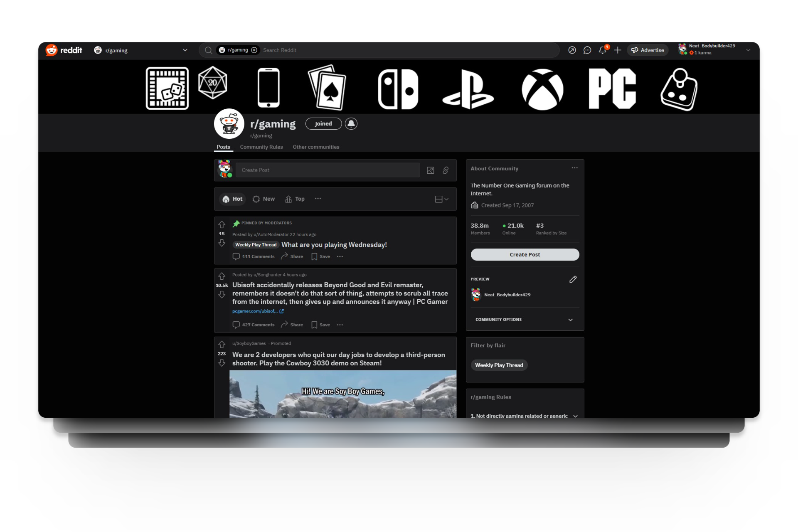This screenshot has height=532, width=798.
Task: Click the image upload icon in Create Post
Action: [x=431, y=170]
